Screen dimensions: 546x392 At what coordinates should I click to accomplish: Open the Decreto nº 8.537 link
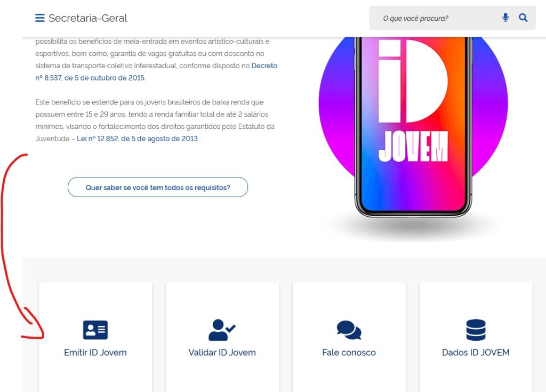tap(156, 72)
